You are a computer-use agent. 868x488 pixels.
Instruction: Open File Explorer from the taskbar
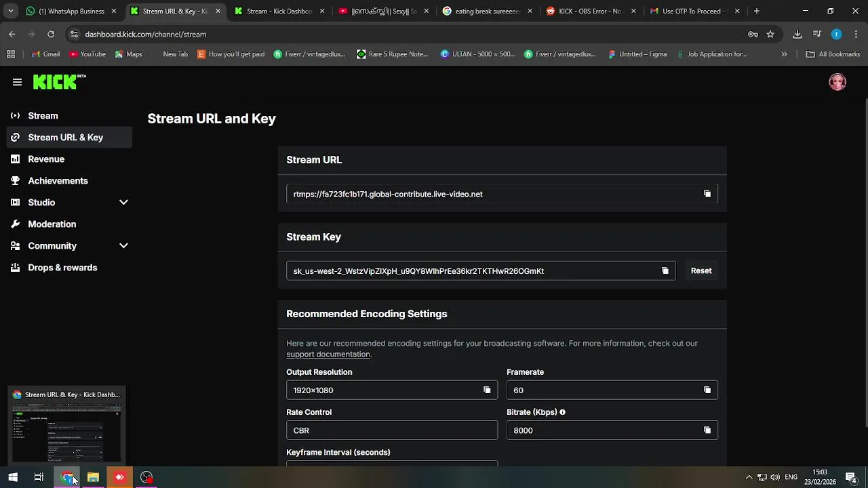coord(93,477)
